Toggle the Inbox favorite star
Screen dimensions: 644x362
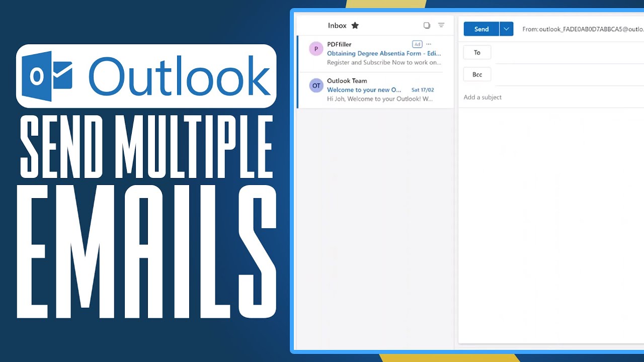click(355, 25)
